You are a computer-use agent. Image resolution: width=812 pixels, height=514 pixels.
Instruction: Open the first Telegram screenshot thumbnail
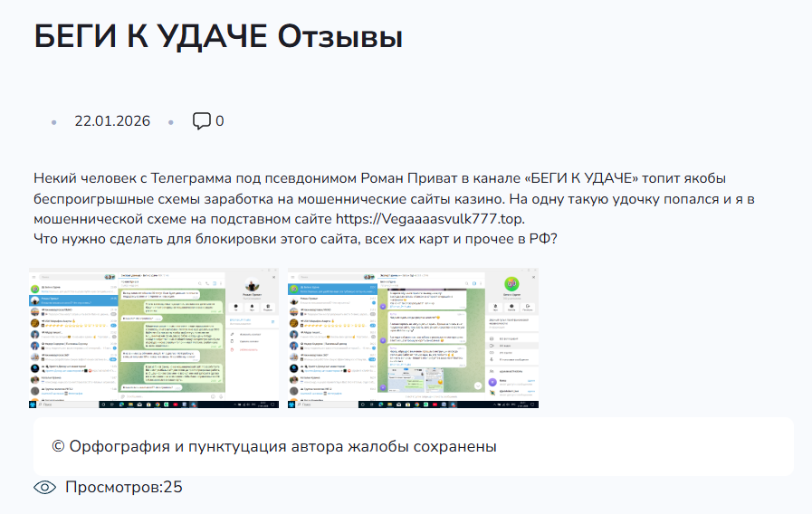154,338
